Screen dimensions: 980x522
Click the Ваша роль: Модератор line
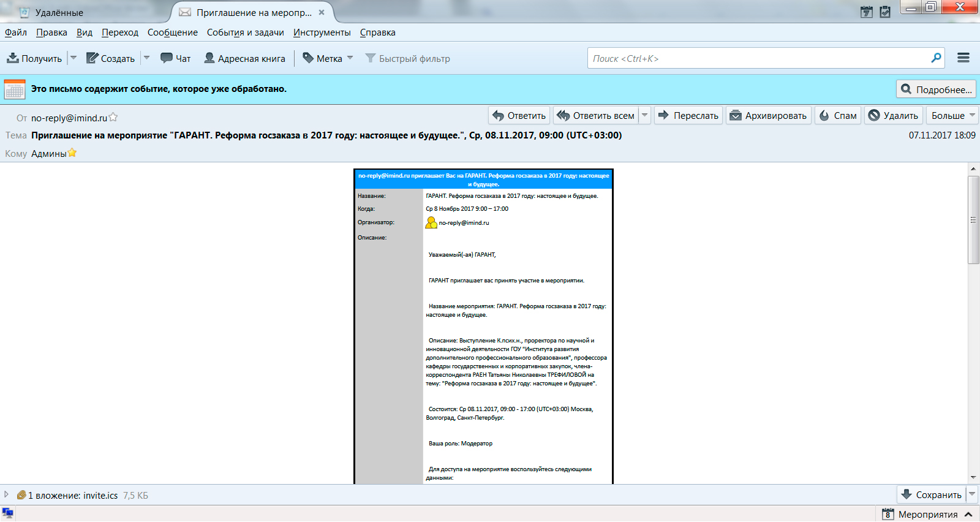pos(461,443)
